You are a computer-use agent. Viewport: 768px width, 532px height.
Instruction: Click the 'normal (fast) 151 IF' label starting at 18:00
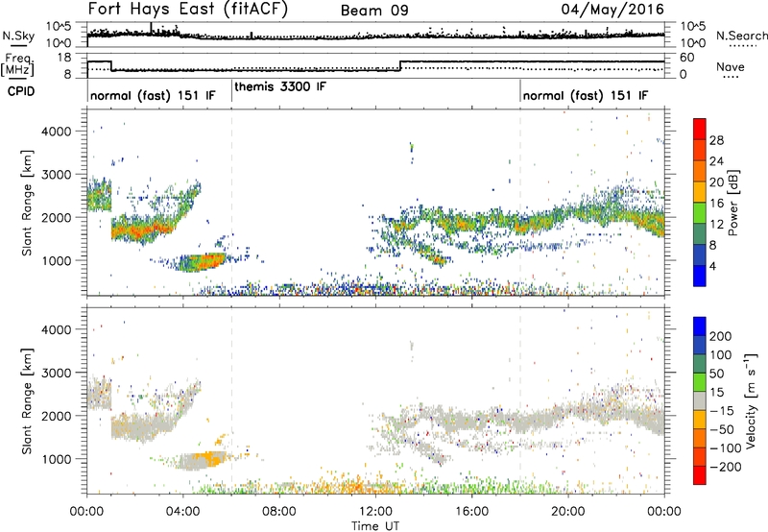pos(586,95)
